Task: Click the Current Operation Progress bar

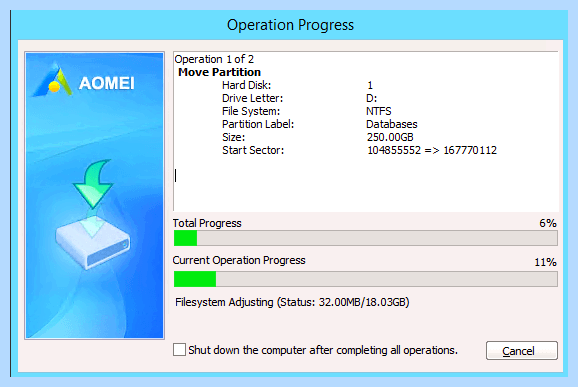Action: 365,279
